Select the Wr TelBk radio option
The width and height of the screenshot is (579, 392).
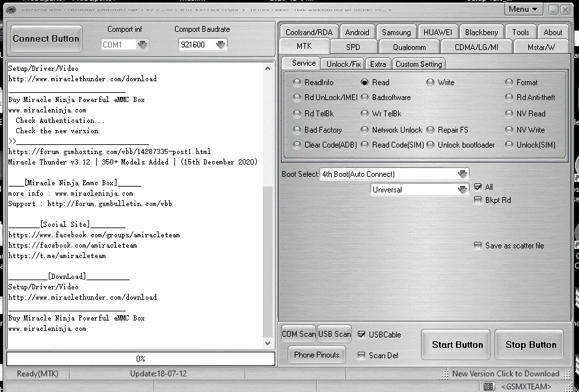point(364,114)
